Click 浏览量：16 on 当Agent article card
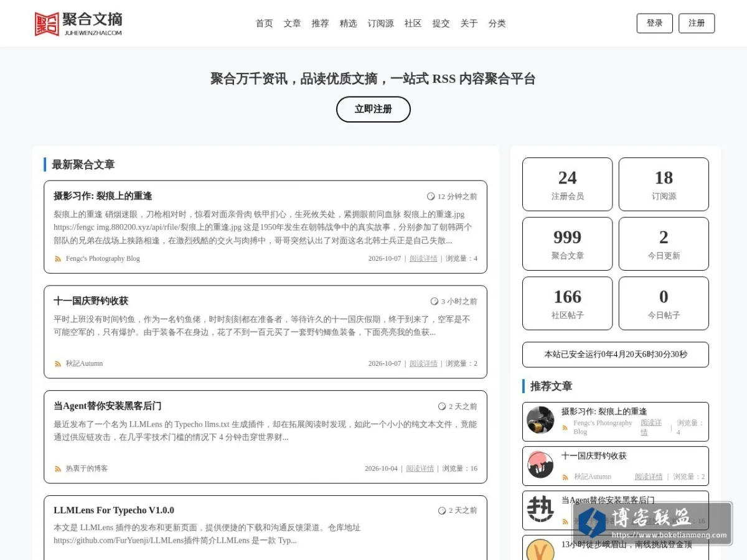 coord(459,469)
